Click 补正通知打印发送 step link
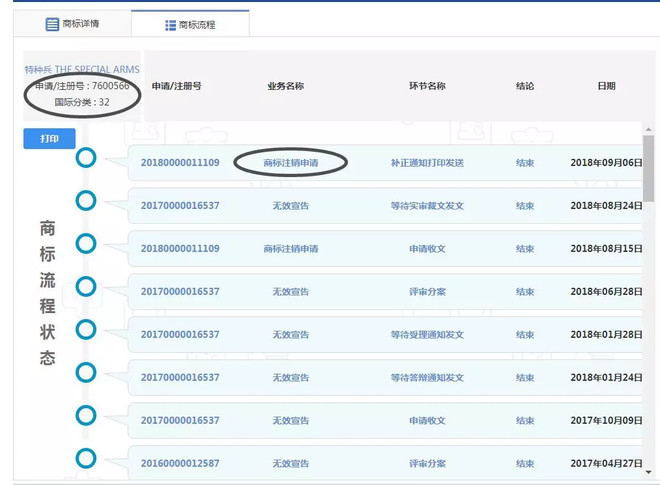 tap(427, 163)
